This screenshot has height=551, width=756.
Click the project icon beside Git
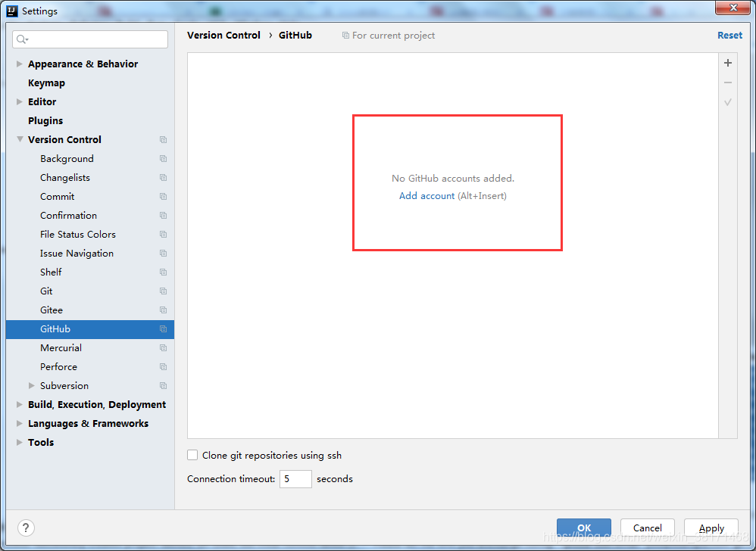click(x=163, y=291)
